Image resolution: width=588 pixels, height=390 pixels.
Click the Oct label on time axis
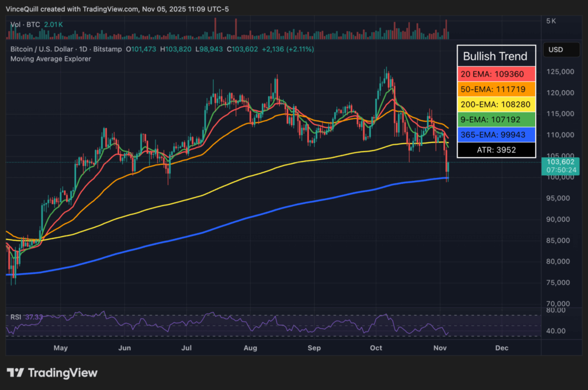[x=376, y=347]
